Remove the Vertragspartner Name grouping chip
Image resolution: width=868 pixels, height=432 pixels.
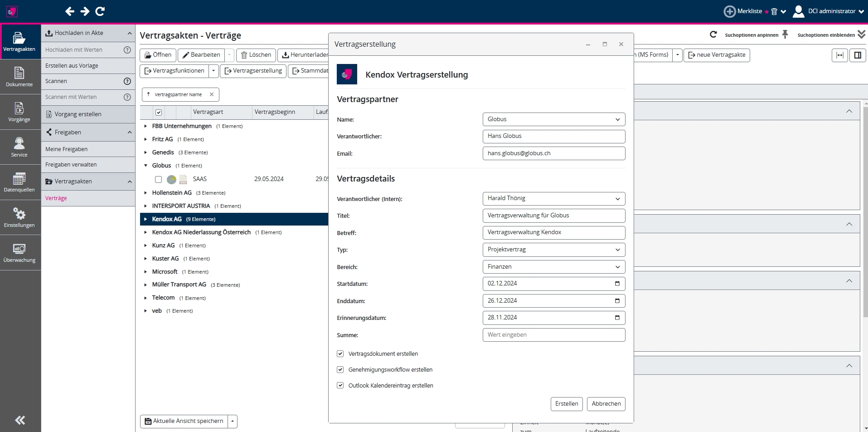pyautogui.click(x=212, y=94)
